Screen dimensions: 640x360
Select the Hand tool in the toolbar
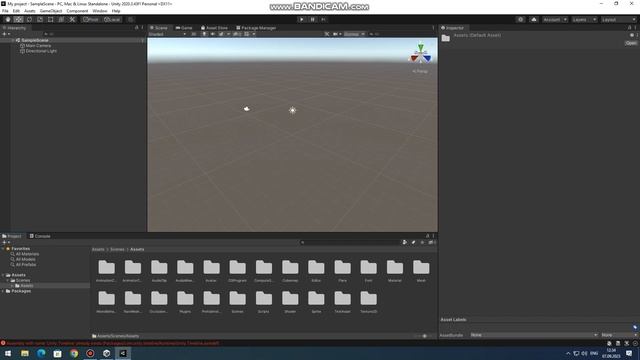point(8,19)
